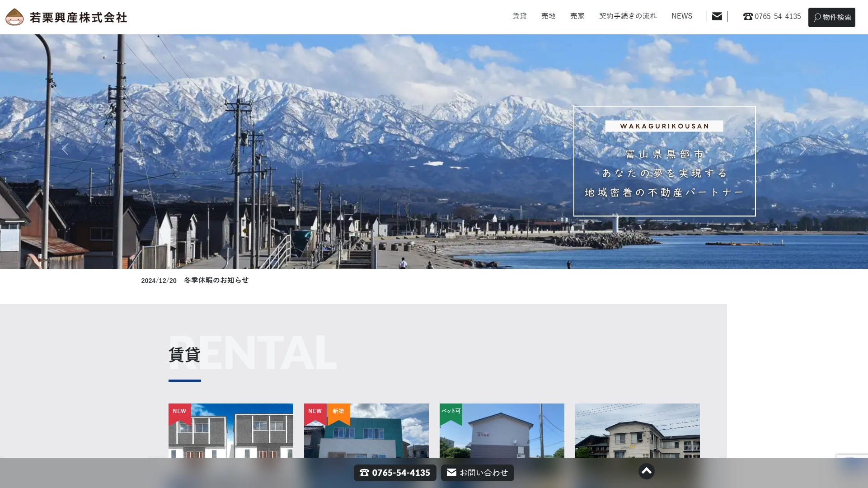Show previous slide with left arrow
This screenshot has height=488, width=868.
tap(65, 150)
